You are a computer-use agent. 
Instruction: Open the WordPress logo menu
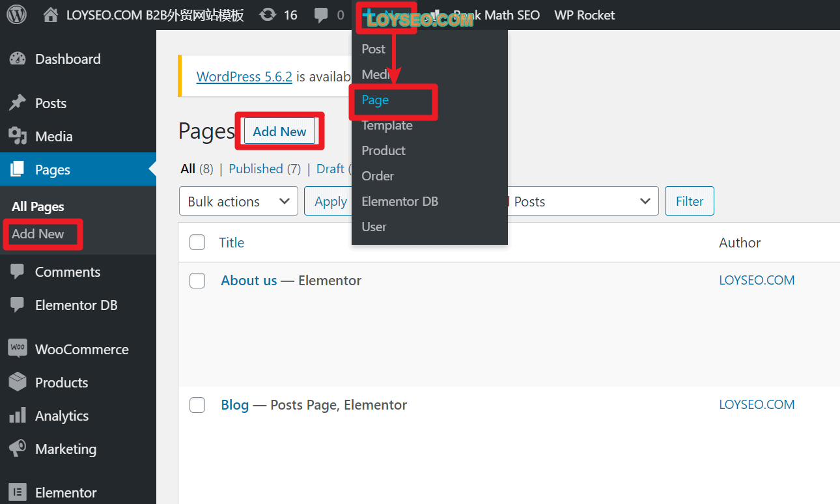(x=16, y=14)
